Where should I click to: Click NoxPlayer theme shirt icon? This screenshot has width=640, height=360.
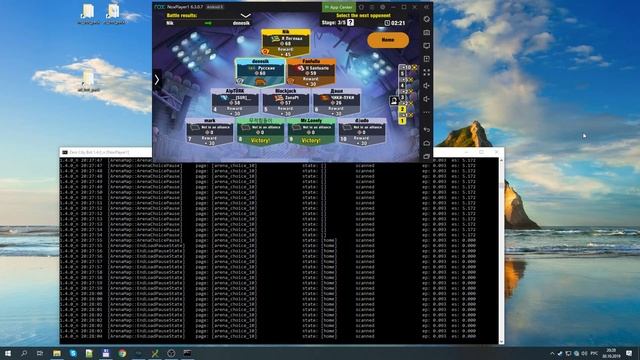pos(361,7)
